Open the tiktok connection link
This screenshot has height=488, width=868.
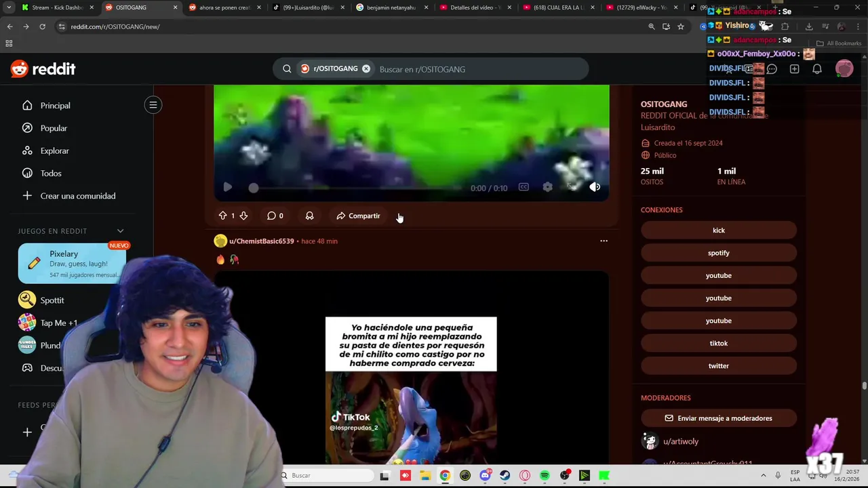coord(719,343)
